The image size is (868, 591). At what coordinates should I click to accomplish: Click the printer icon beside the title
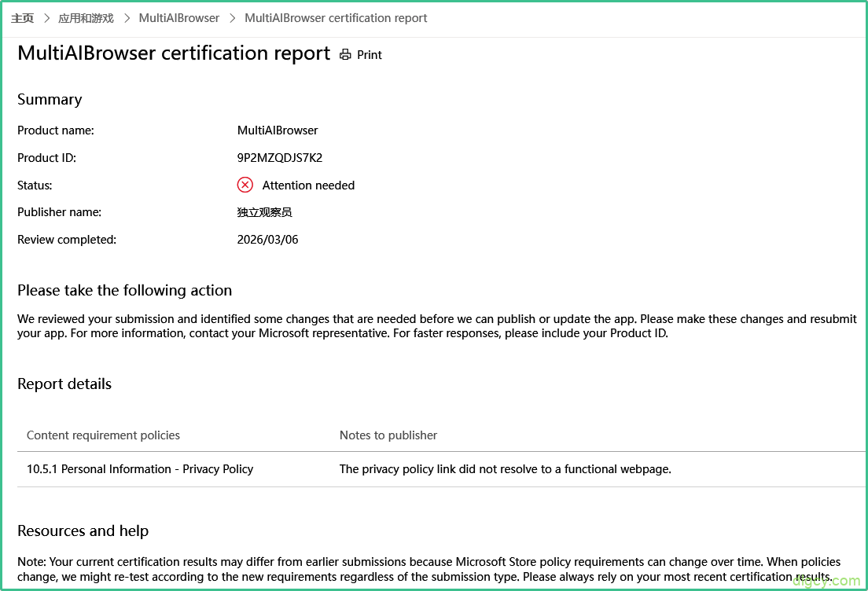pos(345,55)
